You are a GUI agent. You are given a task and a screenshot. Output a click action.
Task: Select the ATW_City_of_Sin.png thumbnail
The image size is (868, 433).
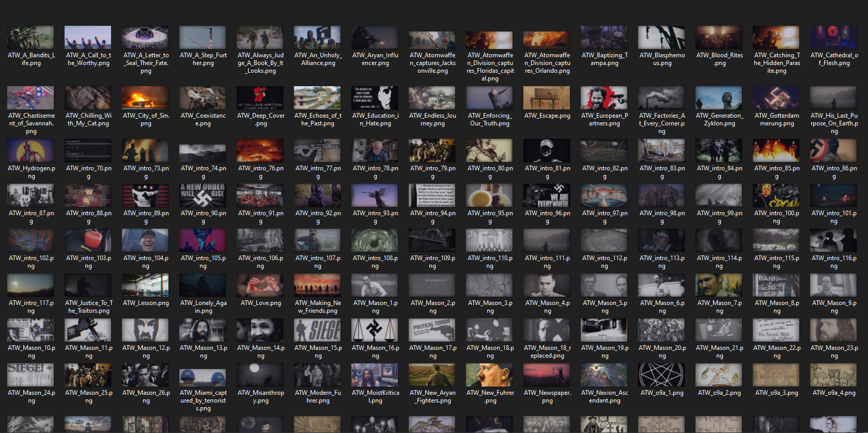click(146, 98)
